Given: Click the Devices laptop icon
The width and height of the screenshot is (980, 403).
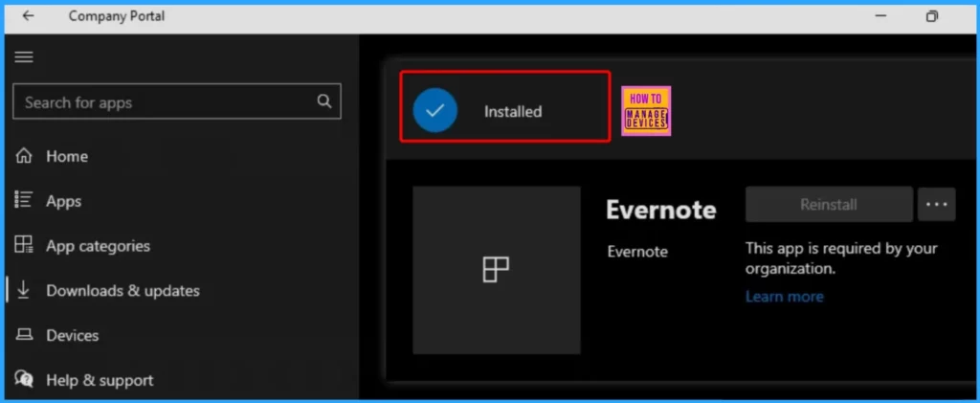Looking at the screenshot, I should click(24, 335).
